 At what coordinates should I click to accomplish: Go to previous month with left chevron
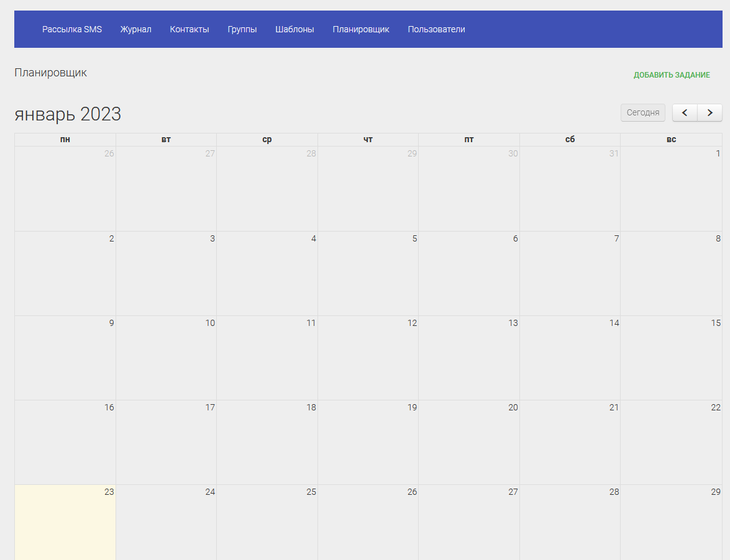[x=685, y=112]
